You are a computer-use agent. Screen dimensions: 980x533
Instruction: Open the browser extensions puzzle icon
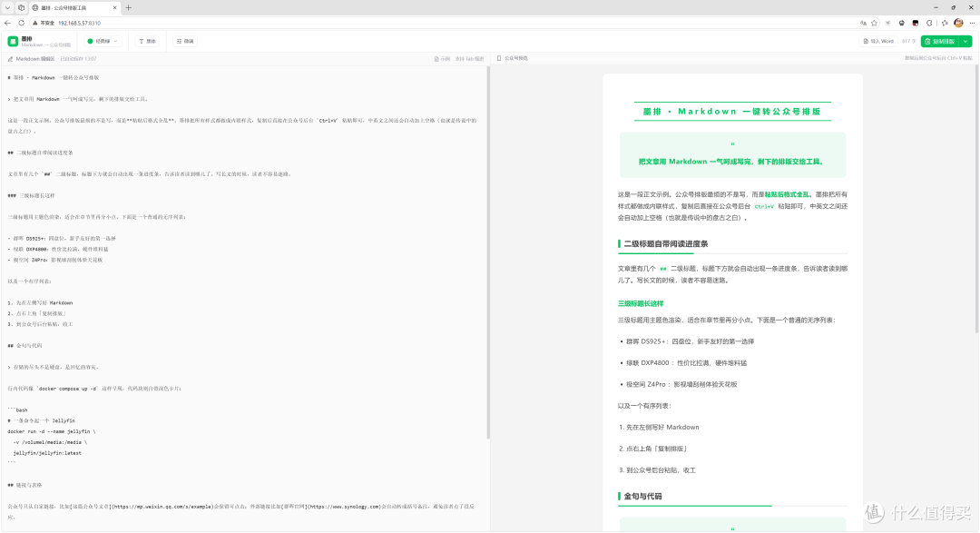tap(929, 23)
